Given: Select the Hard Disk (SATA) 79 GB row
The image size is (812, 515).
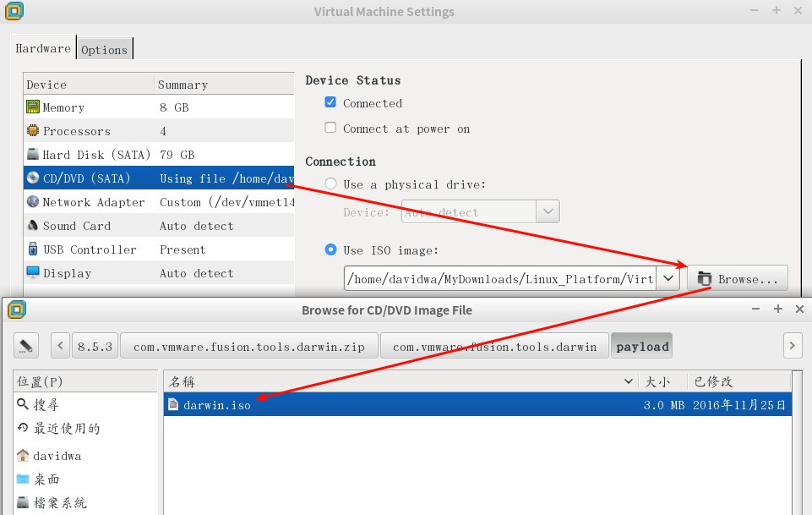Looking at the screenshot, I should [159, 155].
